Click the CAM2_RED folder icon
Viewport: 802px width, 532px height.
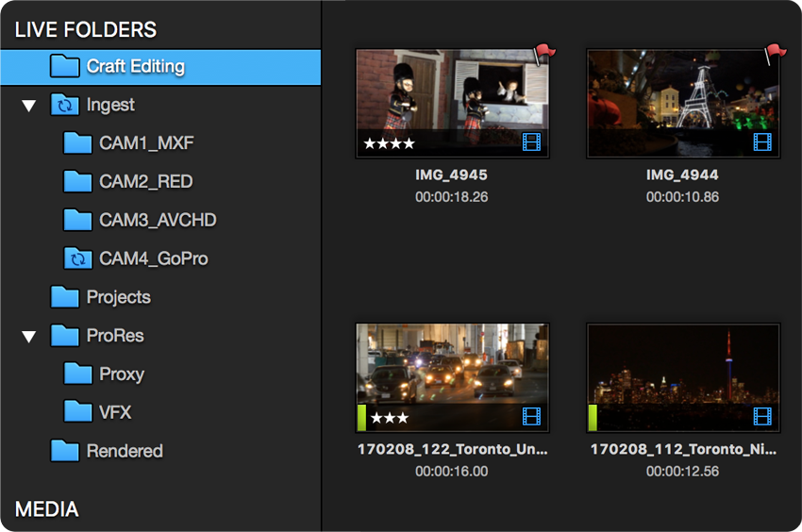[77, 181]
